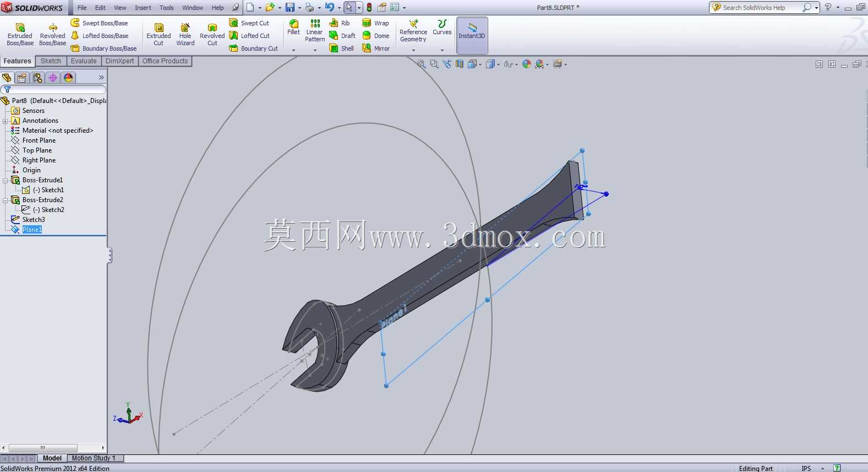Activate the Section View icon
This screenshot has width=868, height=472.
460,64
